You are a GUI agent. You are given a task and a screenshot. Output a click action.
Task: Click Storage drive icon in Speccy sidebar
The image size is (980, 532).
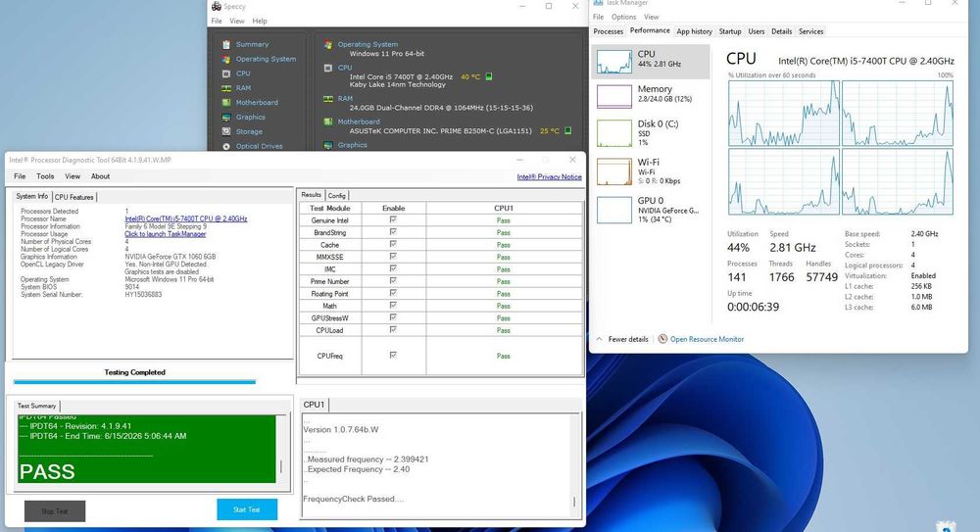point(226,132)
